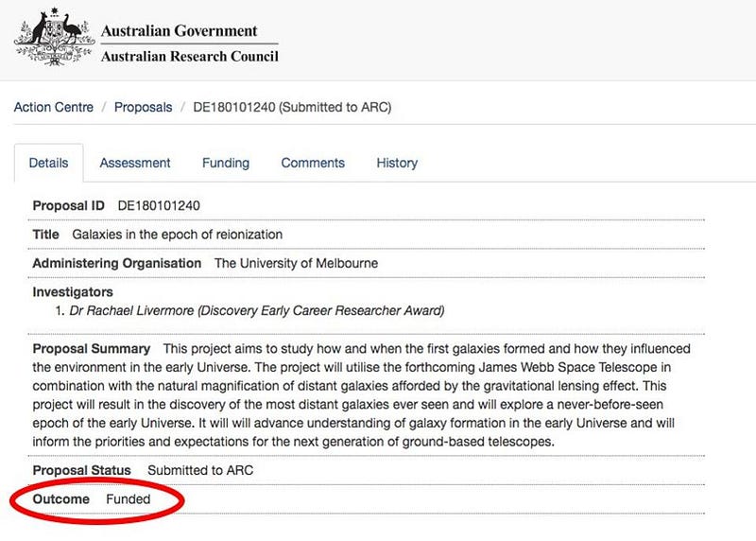Select the Details tab
Image resolution: width=756 pixels, height=541 pixels.
pyautogui.click(x=49, y=163)
